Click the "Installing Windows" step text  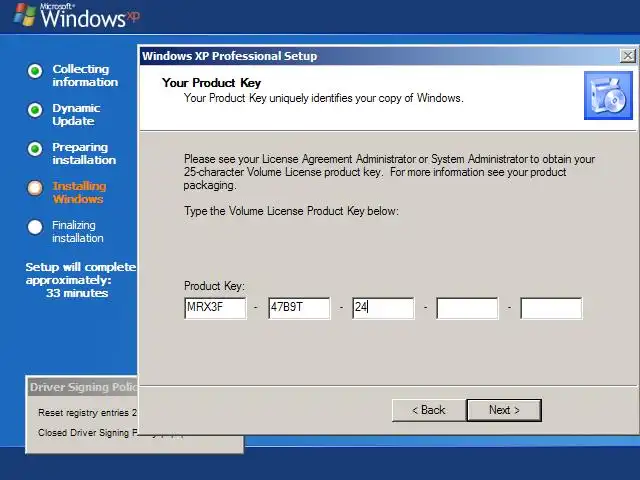(79, 193)
